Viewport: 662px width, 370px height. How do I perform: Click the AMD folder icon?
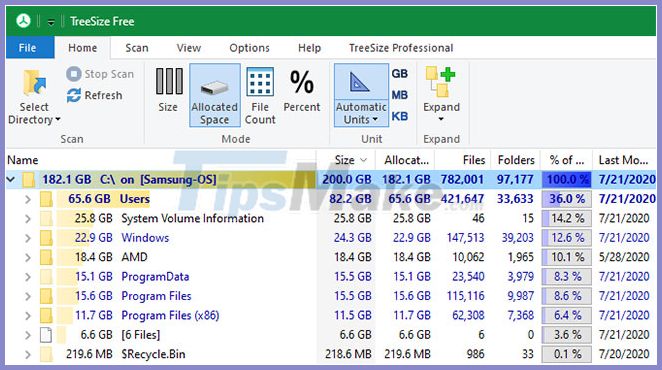(x=46, y=257)
